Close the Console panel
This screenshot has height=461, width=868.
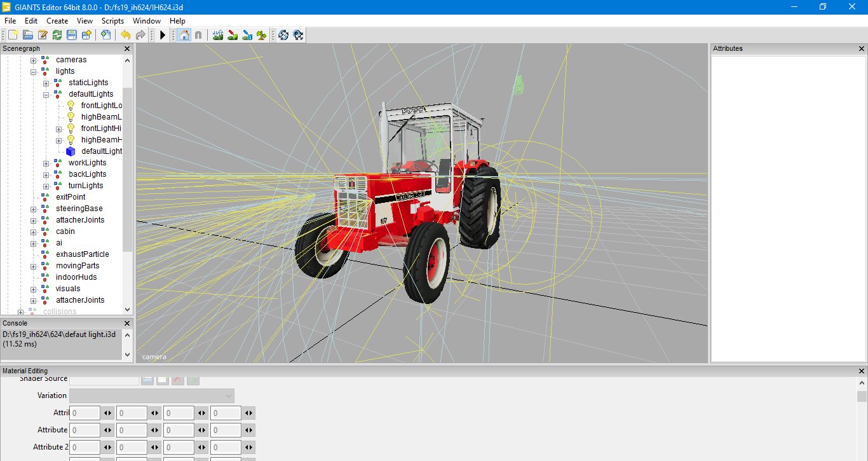pyautogui.click(x=126, y=323)
